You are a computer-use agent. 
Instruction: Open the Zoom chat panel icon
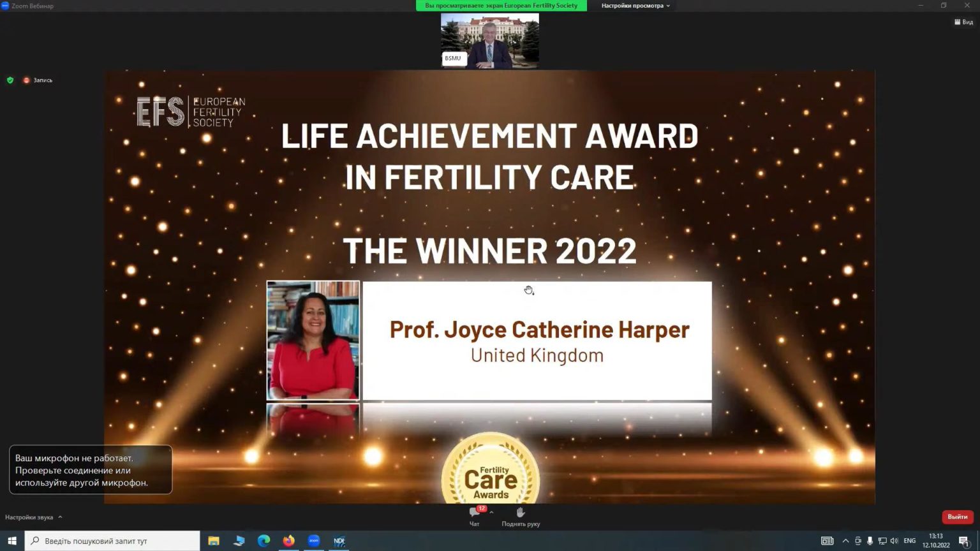[x=474, y=513]
